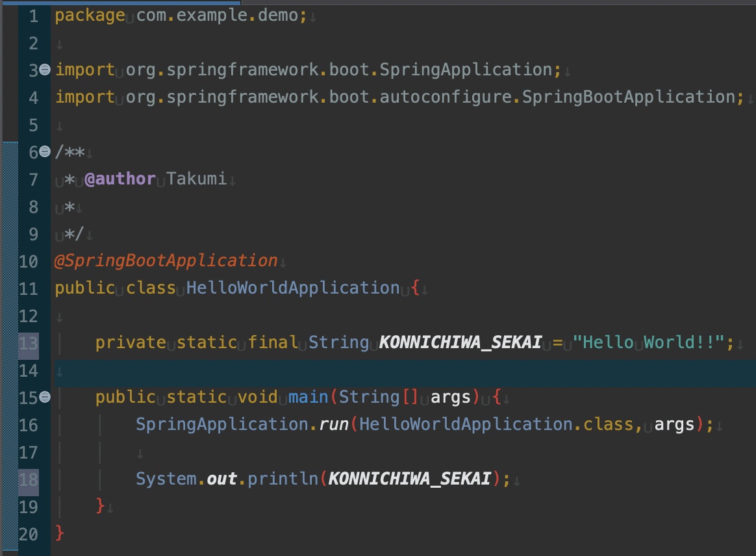The height and width of the screenshot is (556, 756).
Task: Click the @author Javadoc tag
Action: [x=120, y=179]
